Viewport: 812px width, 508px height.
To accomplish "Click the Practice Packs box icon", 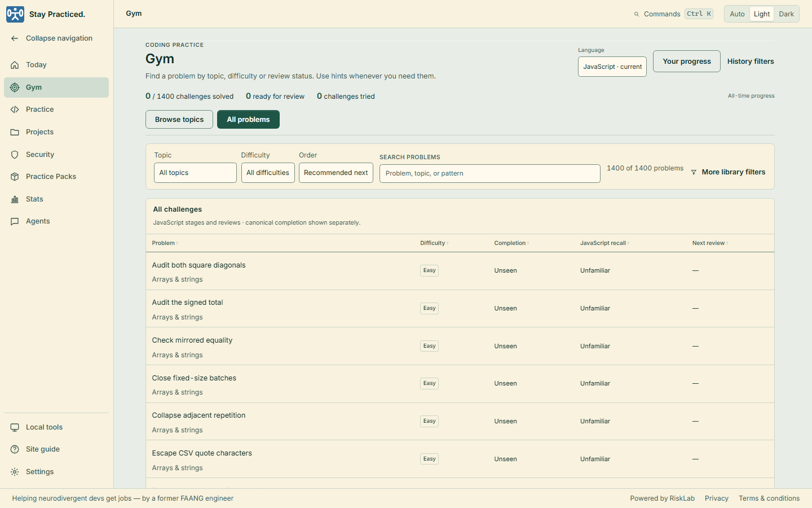I will [x=15, y=177].
